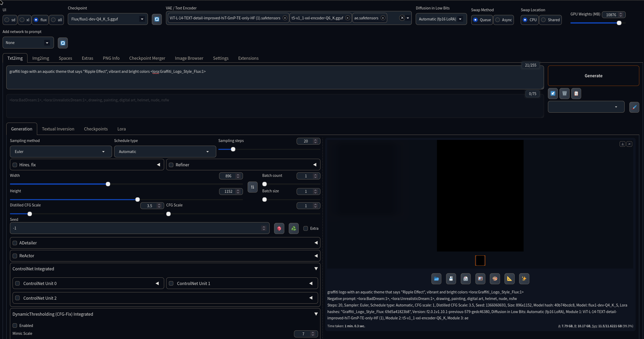Send the image to inpaint
Viewport: 644px width, 339px height.
click(495, 279)
